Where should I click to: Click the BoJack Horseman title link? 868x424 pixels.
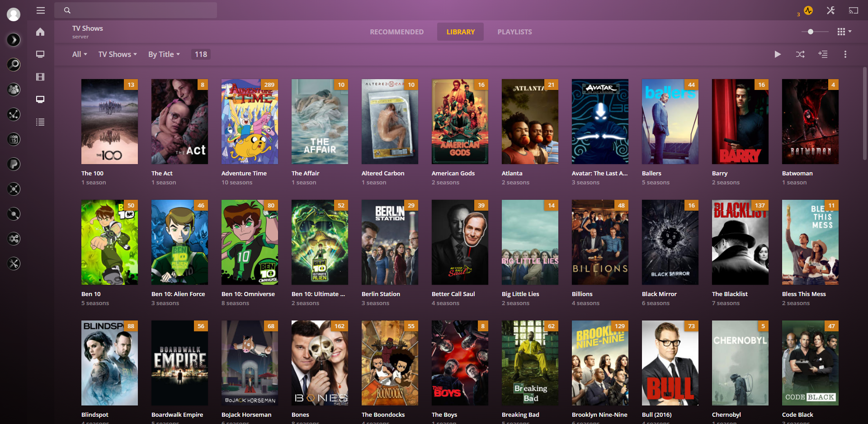246,415
